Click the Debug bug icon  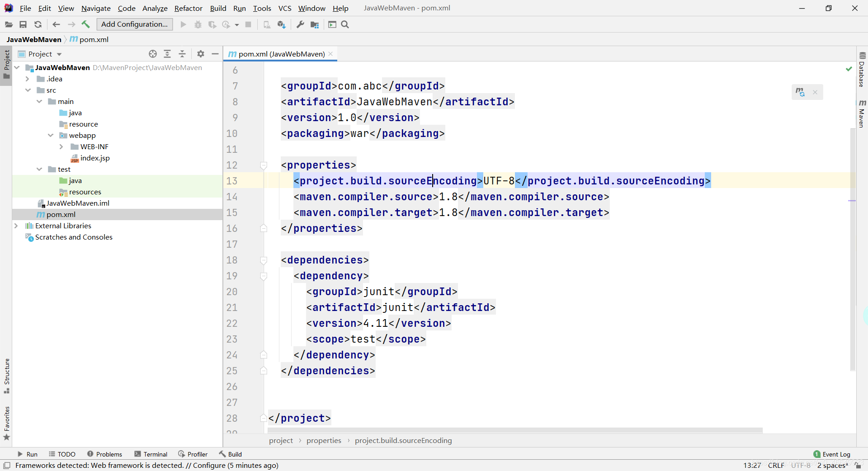198,24
